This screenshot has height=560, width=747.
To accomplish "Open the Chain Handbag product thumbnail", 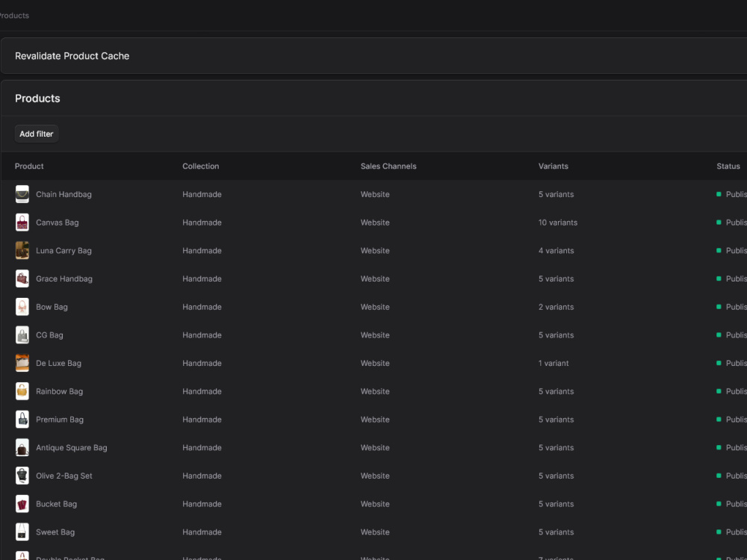I will 22,194.
